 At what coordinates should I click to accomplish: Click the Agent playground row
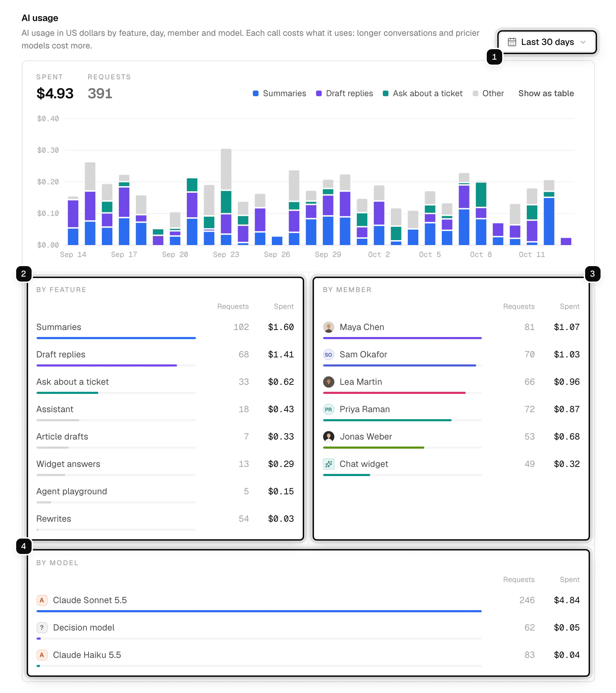click(165, 494)
